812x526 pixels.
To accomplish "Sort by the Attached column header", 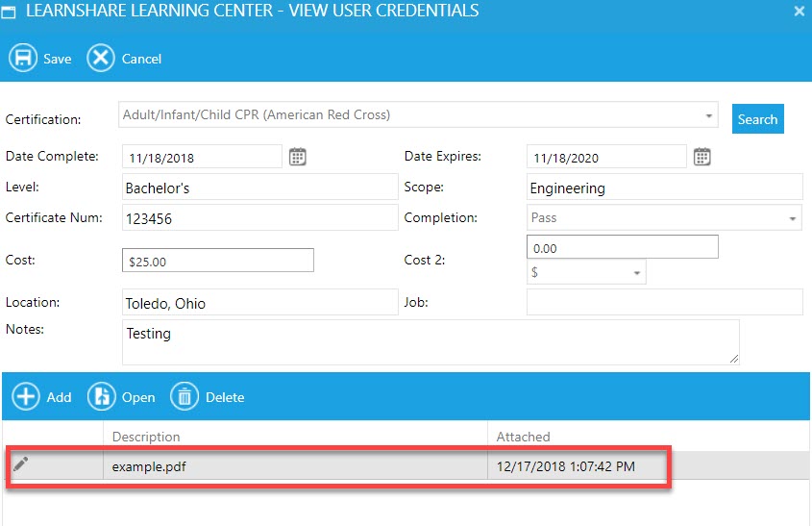I will [x=524, y=437].
